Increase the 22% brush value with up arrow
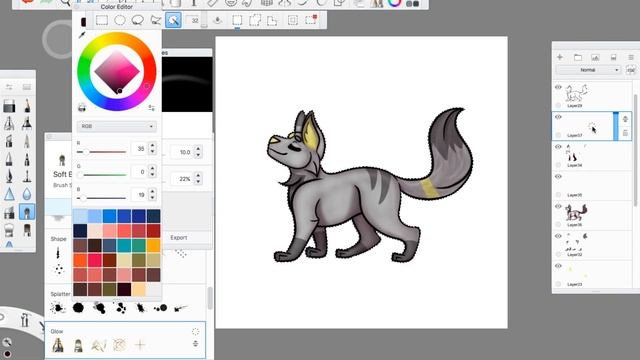 pyautogui.click(x=198, y=176)
